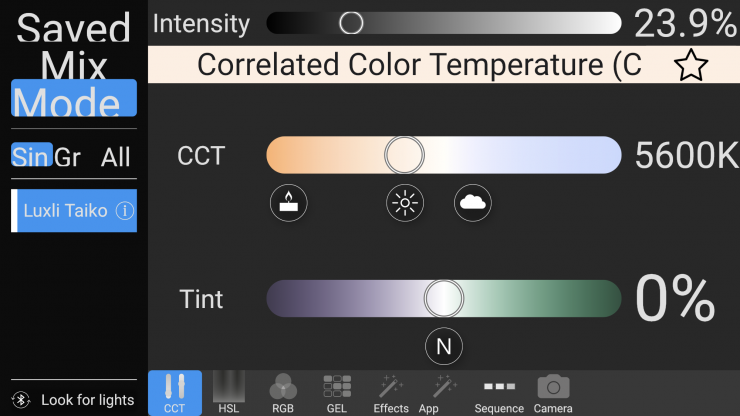Open the Sequence tab
Viewport: 740px width, 416px height.
point(499,393)
